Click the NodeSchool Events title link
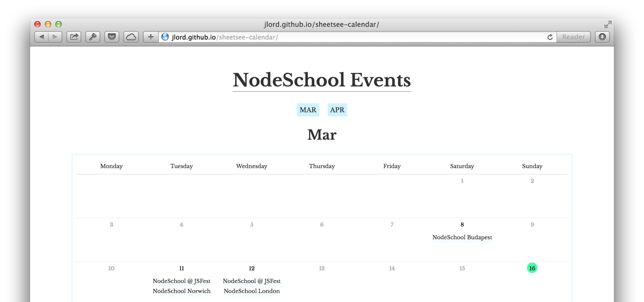644x302 pixels. pos(322,80)
